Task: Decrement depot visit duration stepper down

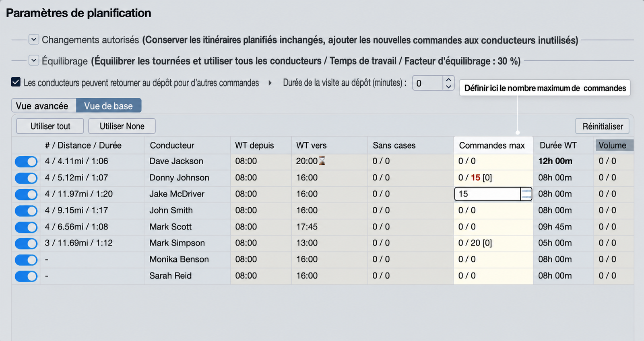Action: pos(449,87)
